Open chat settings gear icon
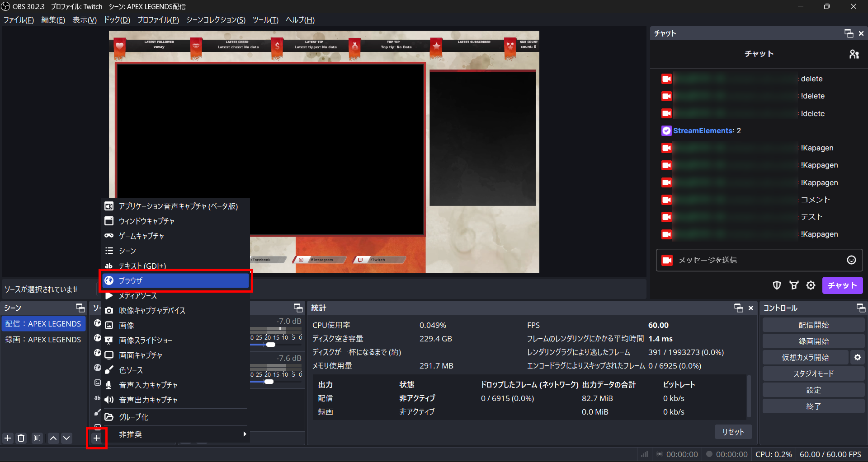The height and width of the screenshot is (462, 868). point(811,285)
